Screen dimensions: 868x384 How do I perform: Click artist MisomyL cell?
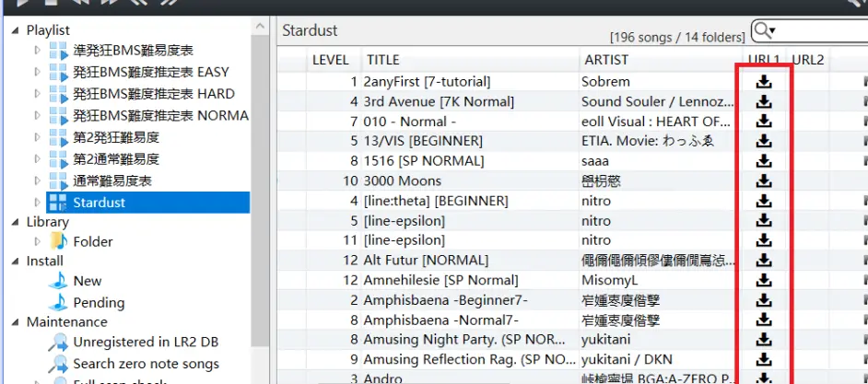coord(609,280)
